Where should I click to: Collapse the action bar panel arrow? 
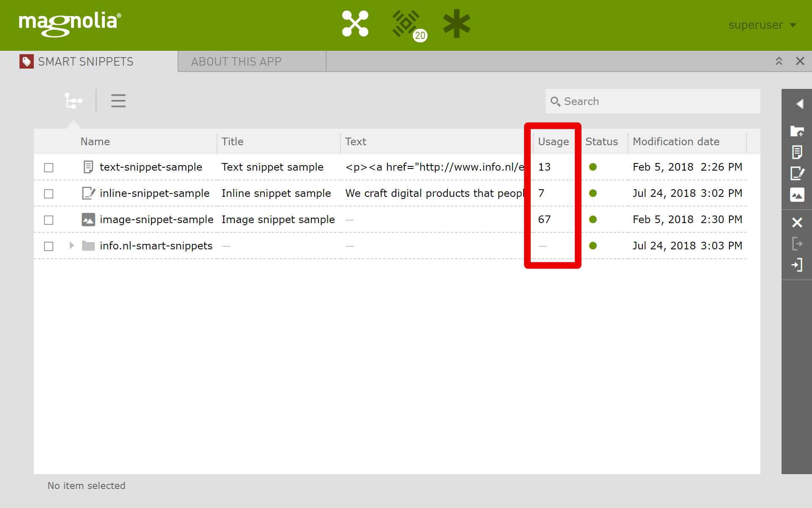[799, 104]
